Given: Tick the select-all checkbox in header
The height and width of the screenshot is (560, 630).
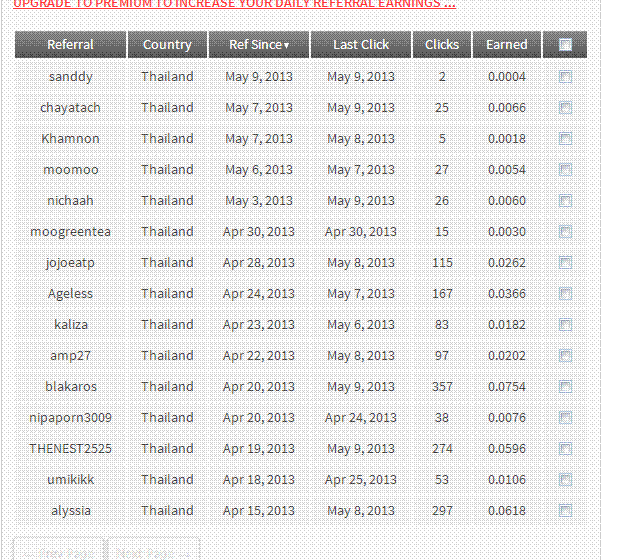Looking at the screenshot, I should (x=565, y=45).
